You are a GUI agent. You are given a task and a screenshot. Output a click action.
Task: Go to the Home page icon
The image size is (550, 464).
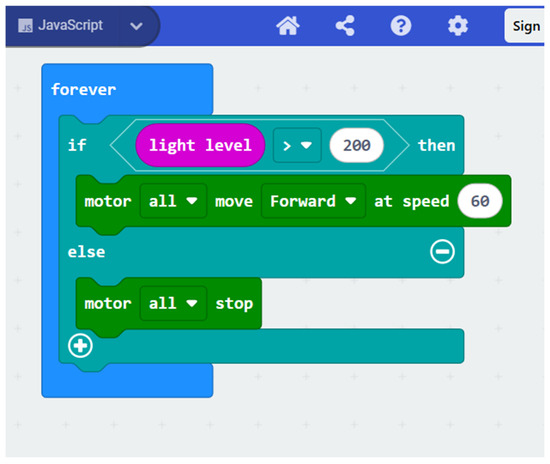(x=288, y=26)
